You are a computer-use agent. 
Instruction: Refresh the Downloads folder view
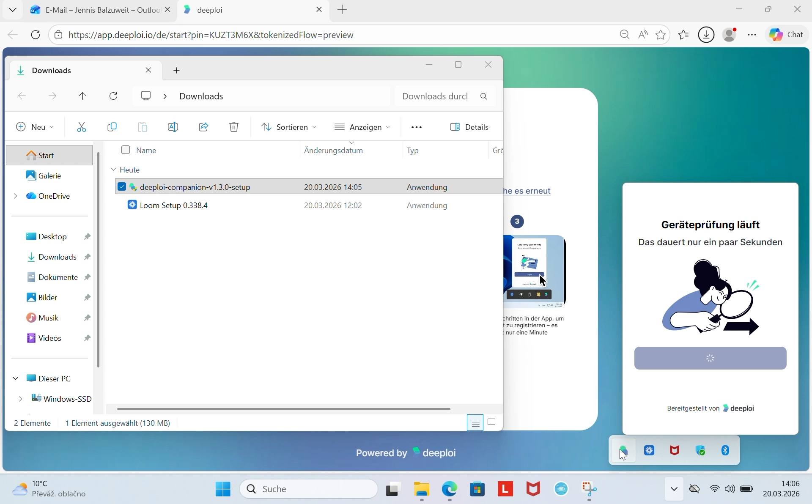(113, 96)
